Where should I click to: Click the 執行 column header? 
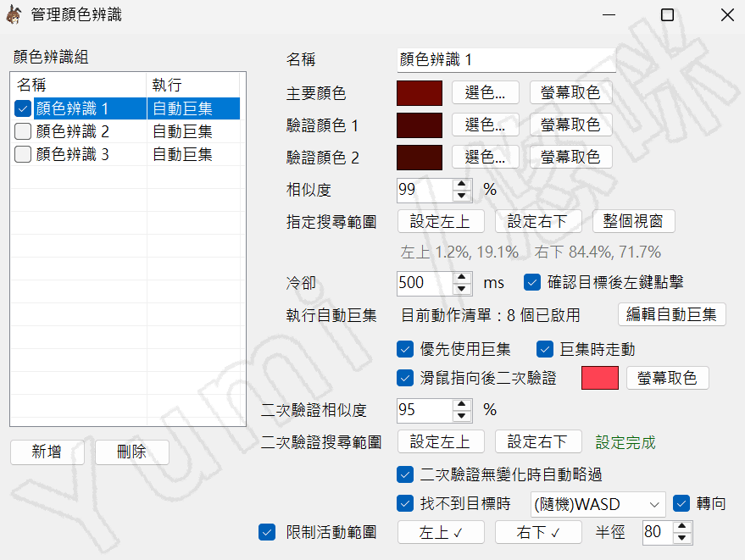[193, 85]
